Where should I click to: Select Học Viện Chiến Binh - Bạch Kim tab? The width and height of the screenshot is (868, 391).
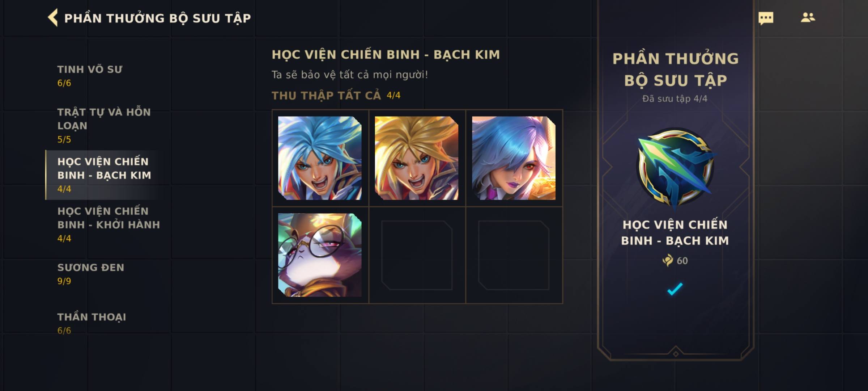point(105,175)
